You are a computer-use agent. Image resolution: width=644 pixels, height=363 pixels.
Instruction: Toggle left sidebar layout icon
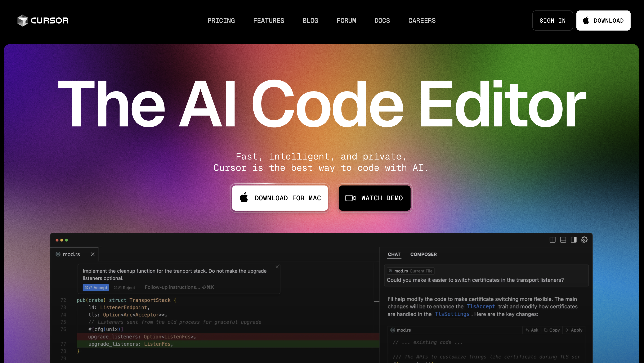pyautogui.click(x=553, y=240)
